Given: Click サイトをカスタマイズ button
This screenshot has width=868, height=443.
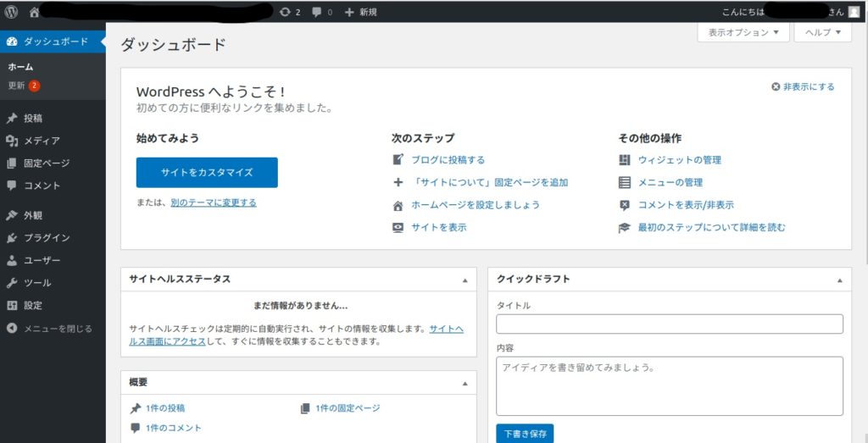Looking at the screenshot, I should point(207,173).
